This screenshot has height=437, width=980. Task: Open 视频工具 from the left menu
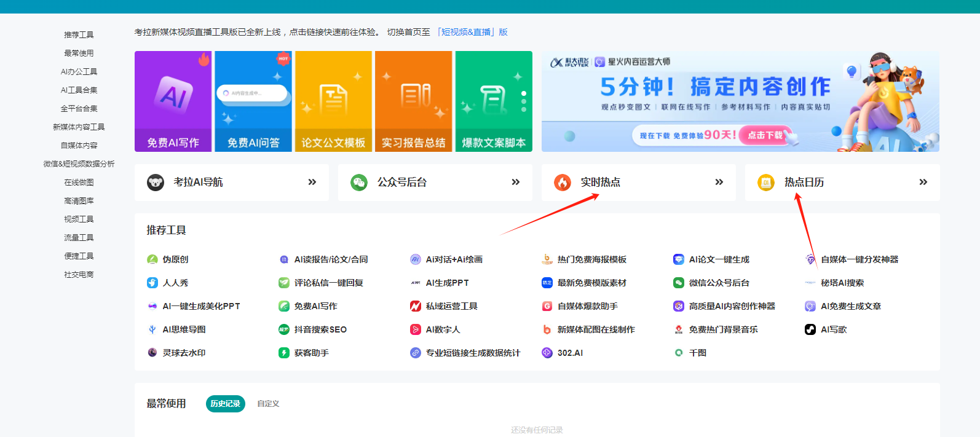pos(79,219)
